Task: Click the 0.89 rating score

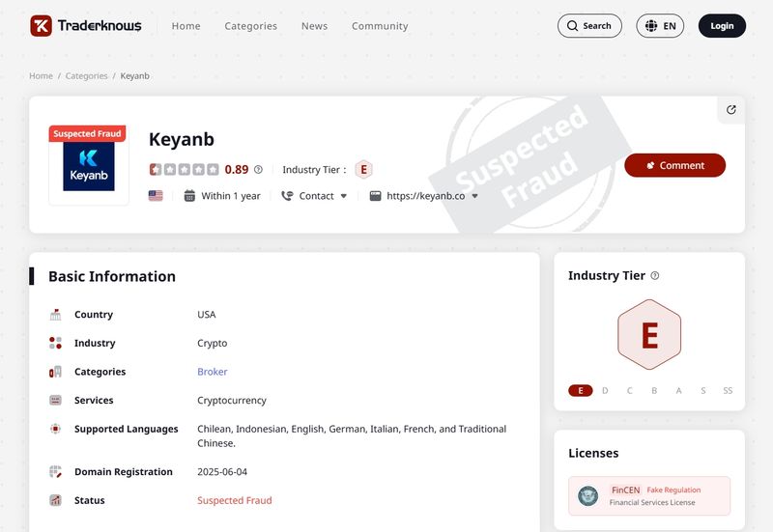Action: coord(237,170)
